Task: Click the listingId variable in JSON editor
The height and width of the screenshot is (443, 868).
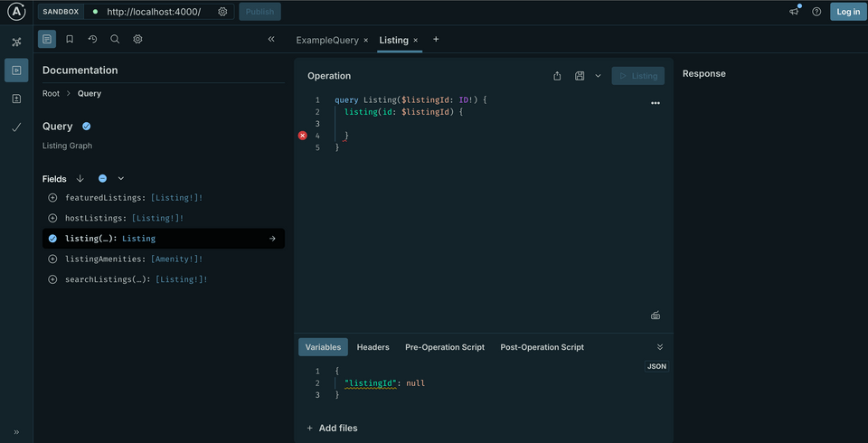Action: click(x=371, y=383)
